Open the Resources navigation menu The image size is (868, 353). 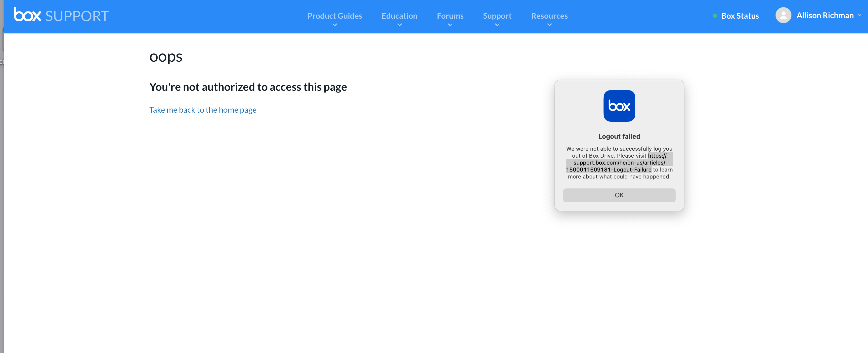549,16
